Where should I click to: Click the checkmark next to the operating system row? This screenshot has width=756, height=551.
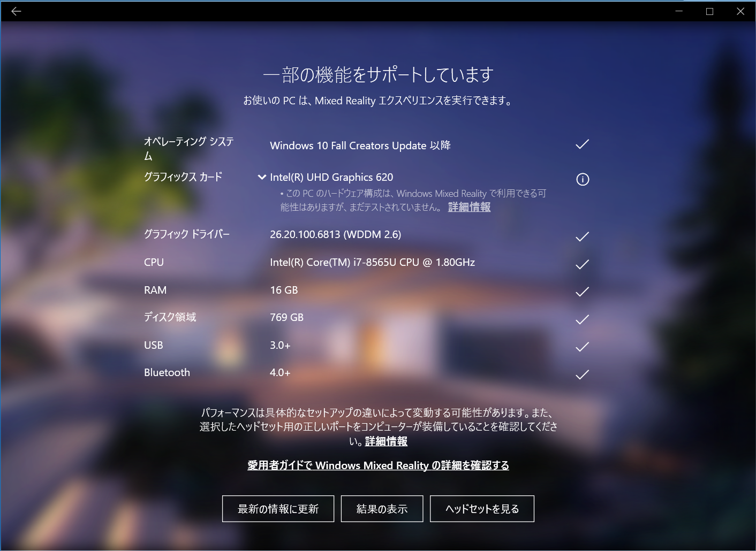point(581,144)
